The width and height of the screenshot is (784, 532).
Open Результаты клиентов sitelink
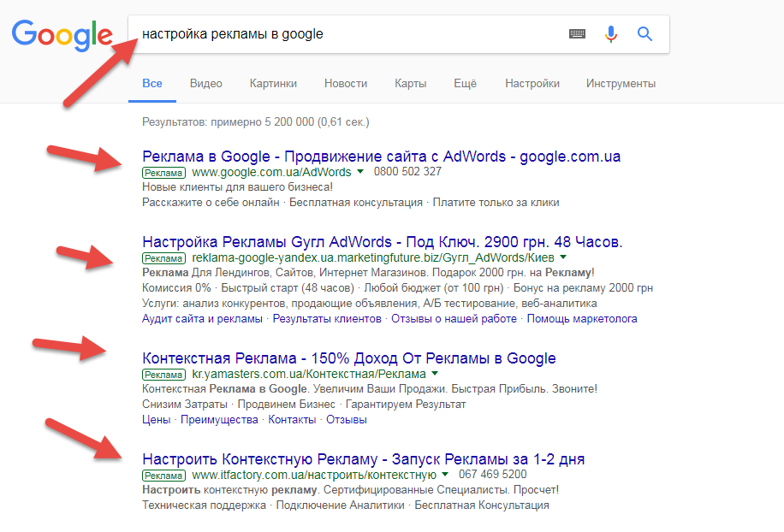point(326,319)
